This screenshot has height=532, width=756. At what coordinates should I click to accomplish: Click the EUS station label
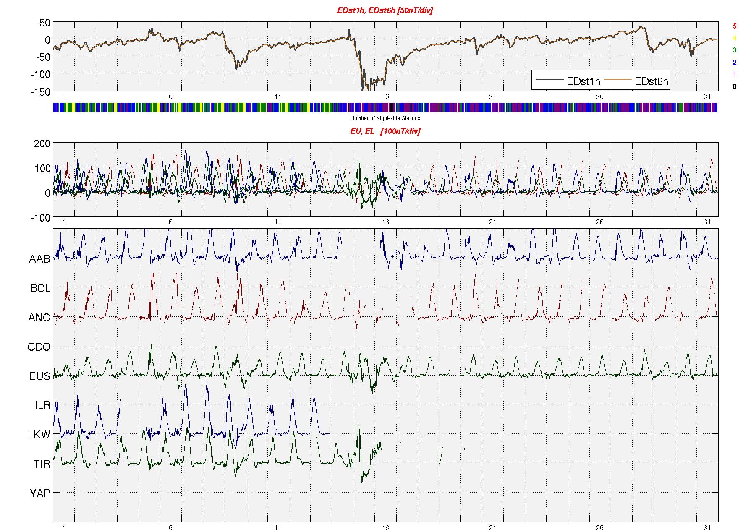tap(40, 376)
